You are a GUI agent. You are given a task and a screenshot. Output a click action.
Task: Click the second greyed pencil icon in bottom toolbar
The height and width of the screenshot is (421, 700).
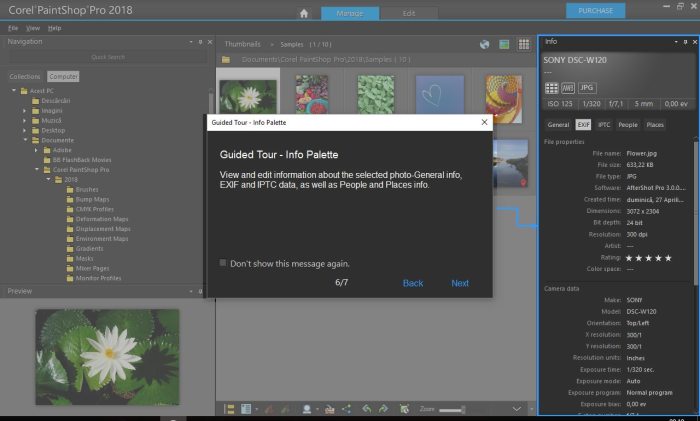[x=286, y=409]
